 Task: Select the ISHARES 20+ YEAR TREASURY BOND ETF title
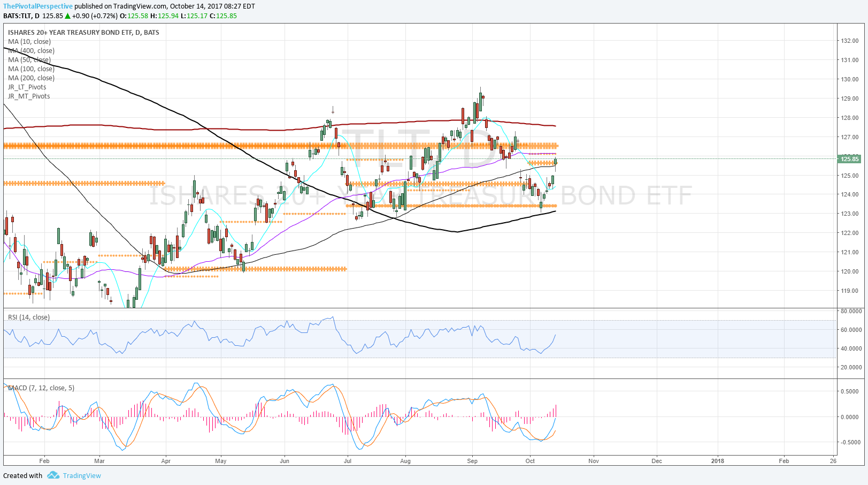click(x=83, y=32)
